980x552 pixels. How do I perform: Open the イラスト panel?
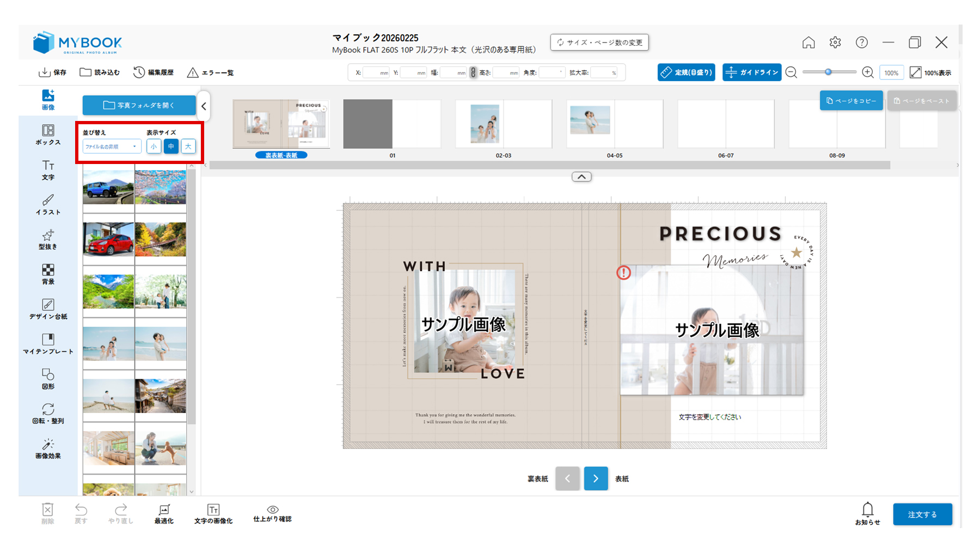pos(48,204)
